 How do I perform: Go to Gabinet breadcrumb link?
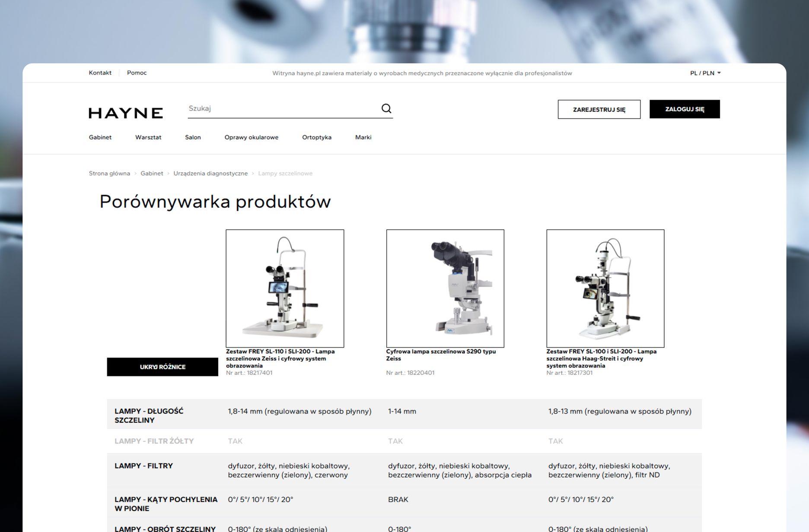[152, 173]
